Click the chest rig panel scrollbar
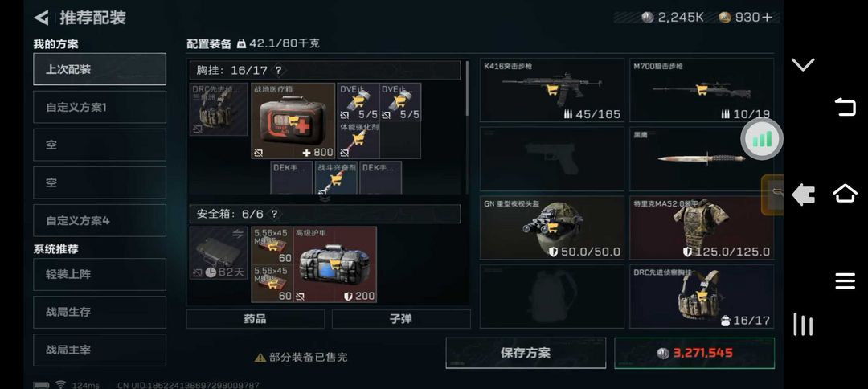The width and height of the screenshot is (868, 389). pos(467,88)
